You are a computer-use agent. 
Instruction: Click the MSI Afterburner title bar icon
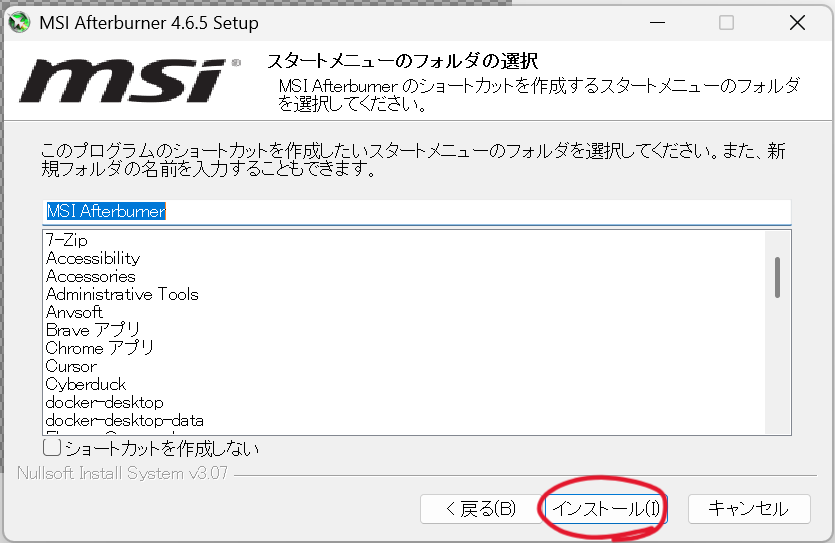19,23
